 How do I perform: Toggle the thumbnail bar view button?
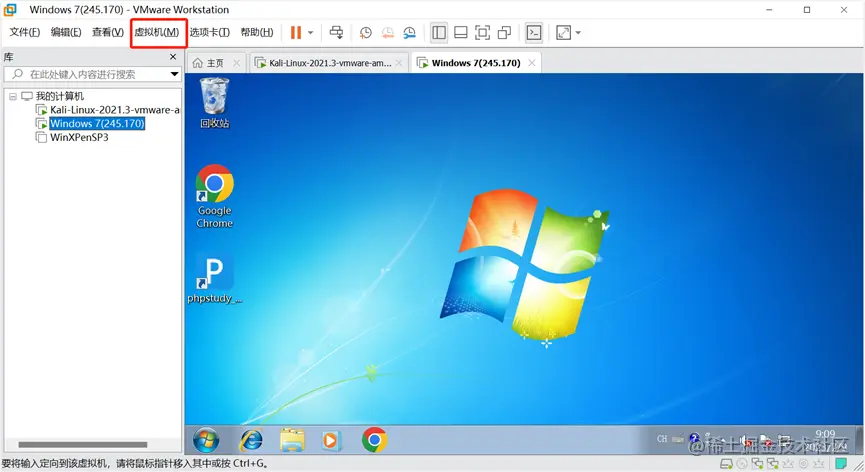pyautogui.click(x=461, y=33)
